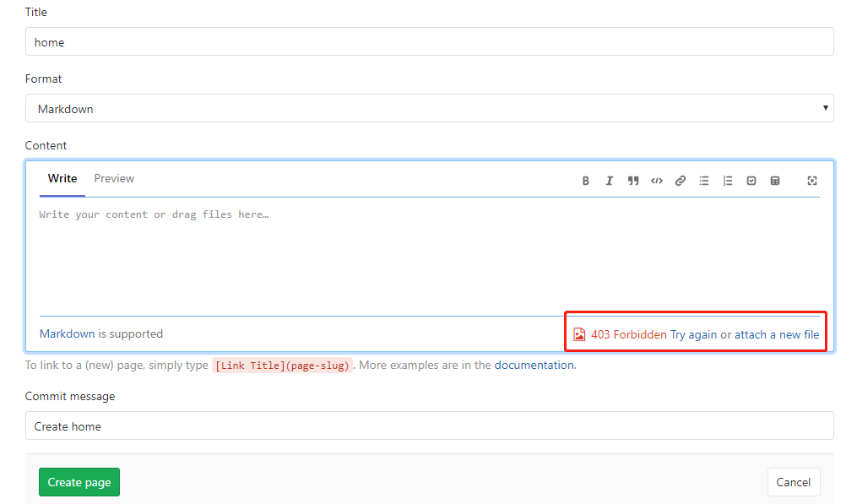857x504 pixels.
Task: Focus the Commit message input field
Action: [429, 425]
